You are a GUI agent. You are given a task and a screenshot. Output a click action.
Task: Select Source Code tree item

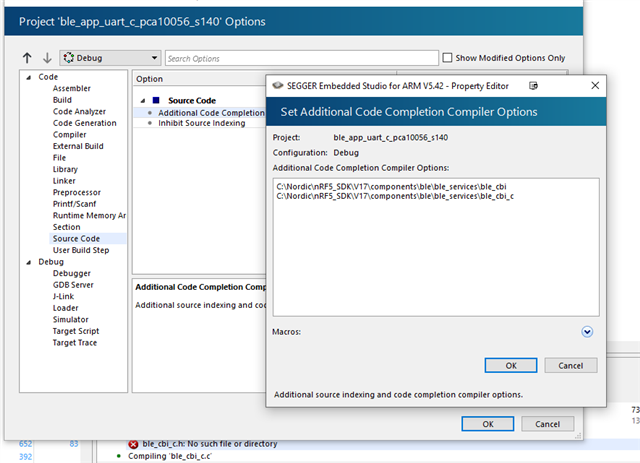pyautogui.click(x=76, y=238)
